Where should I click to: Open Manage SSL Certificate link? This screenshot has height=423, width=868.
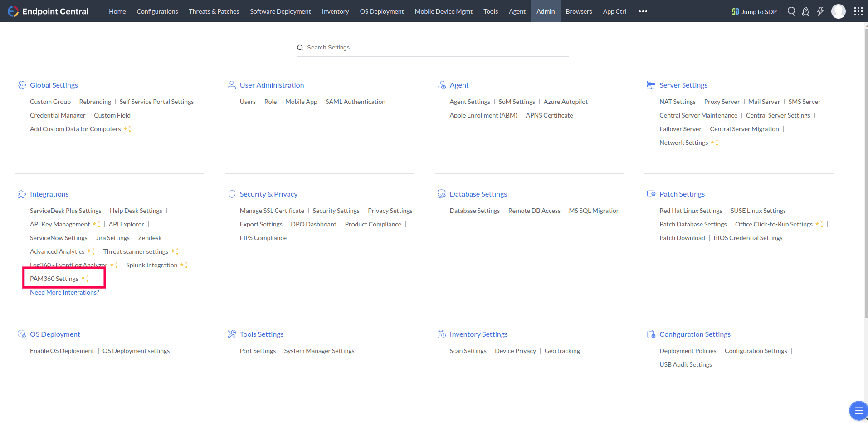pos(272,211)
